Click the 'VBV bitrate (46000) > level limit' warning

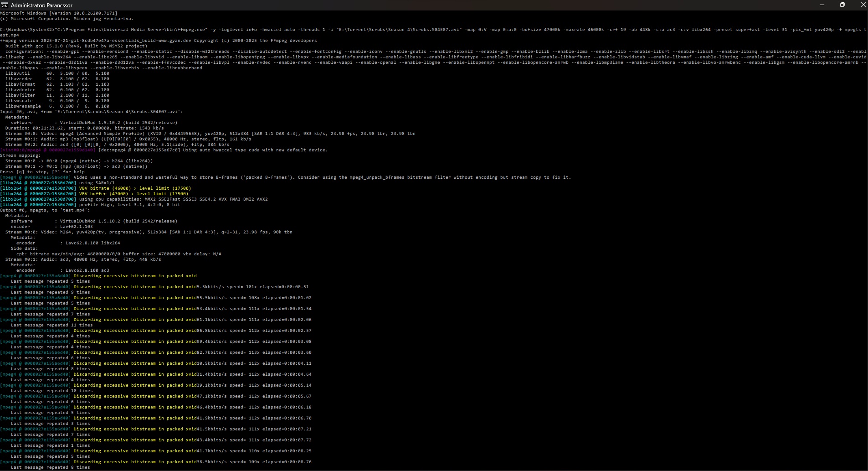[x=96, y=188]
